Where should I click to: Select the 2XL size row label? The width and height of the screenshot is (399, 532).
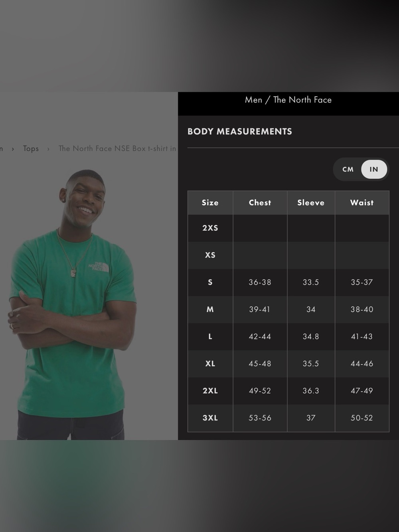(210, 391)
